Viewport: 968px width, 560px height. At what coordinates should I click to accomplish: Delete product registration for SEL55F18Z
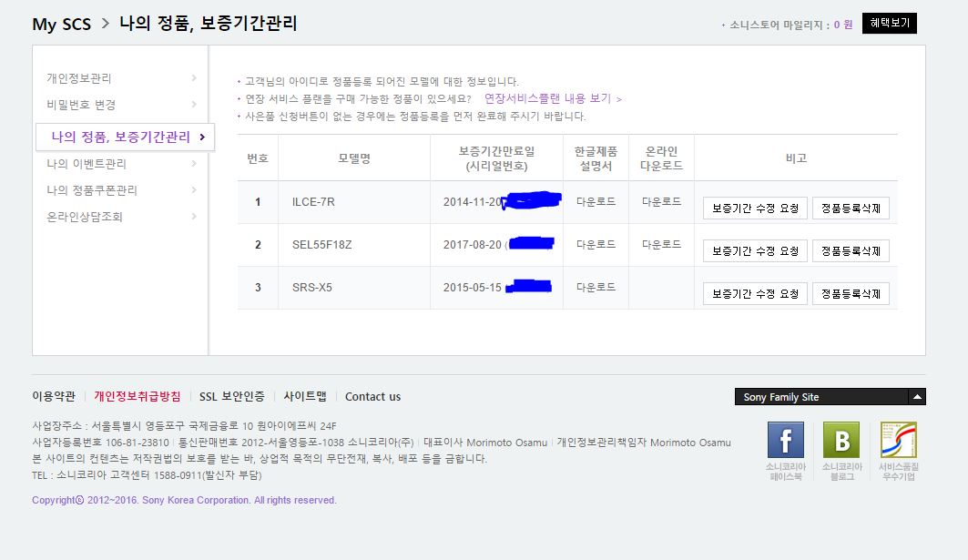click(x=851, y=251)
